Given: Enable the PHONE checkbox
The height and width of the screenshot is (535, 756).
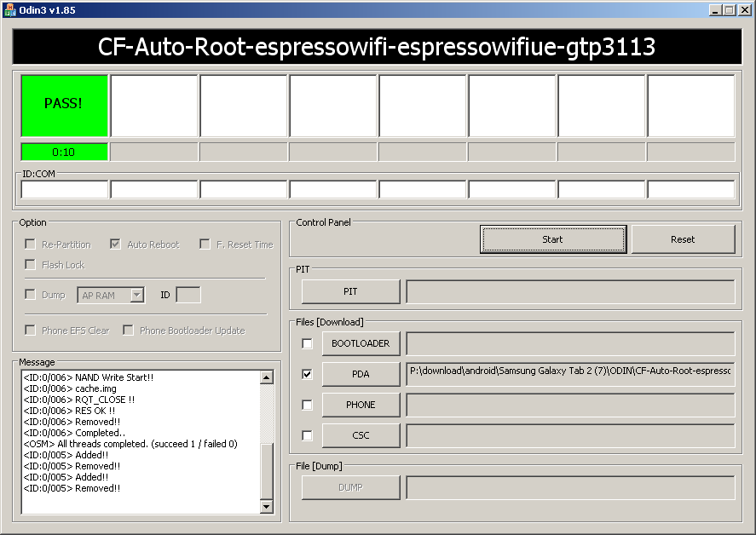Looking at the screenshot, I should tap(307, 405).
